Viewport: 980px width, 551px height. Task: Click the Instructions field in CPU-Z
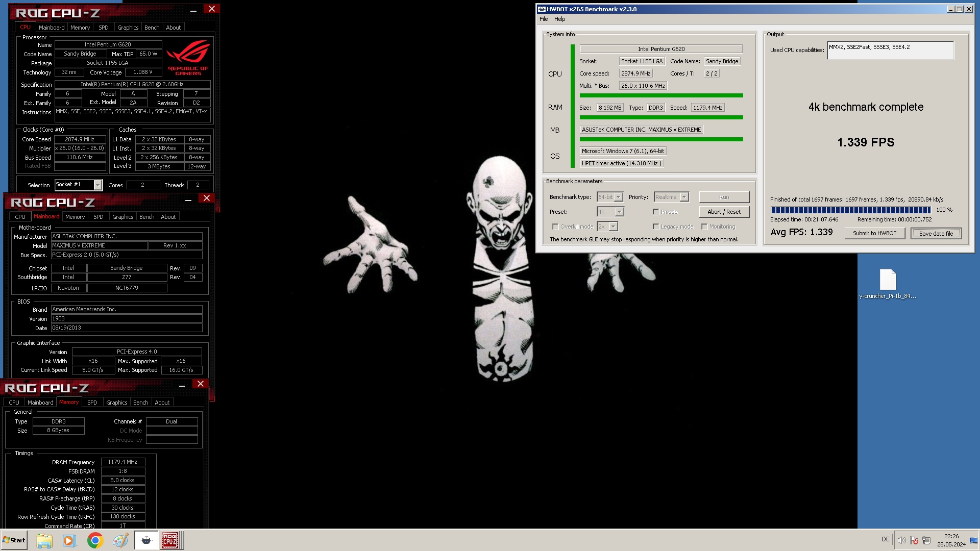132,115
